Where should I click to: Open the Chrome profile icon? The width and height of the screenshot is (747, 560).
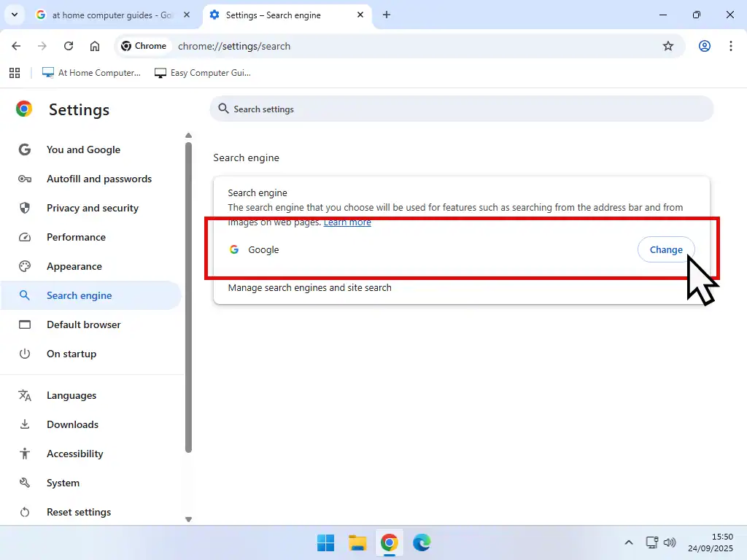pyautogui.click(x=705, y=46)
